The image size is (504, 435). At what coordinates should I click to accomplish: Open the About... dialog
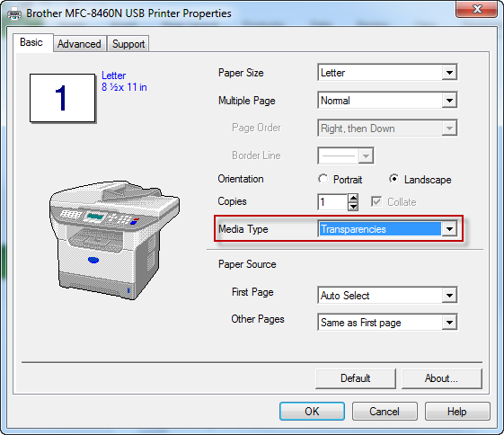tap(442, 378)
